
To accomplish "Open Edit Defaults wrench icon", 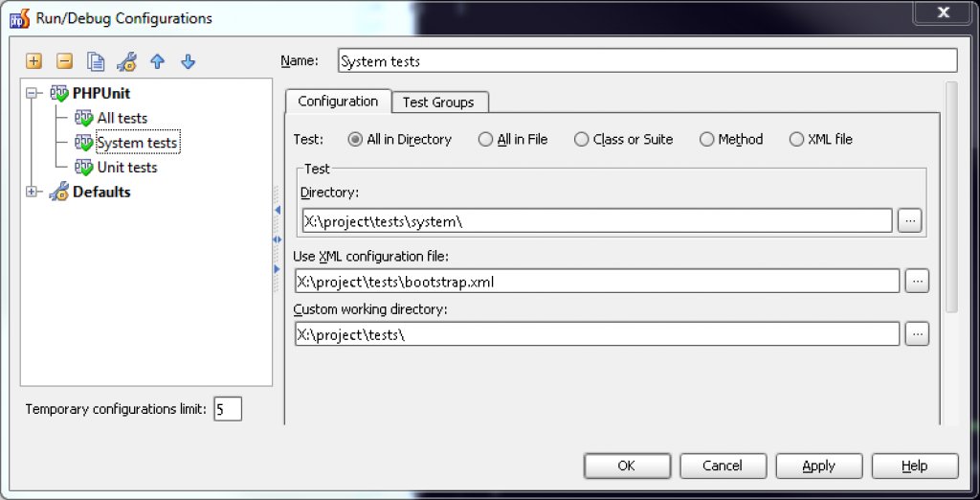I will (x=126, y=61).
